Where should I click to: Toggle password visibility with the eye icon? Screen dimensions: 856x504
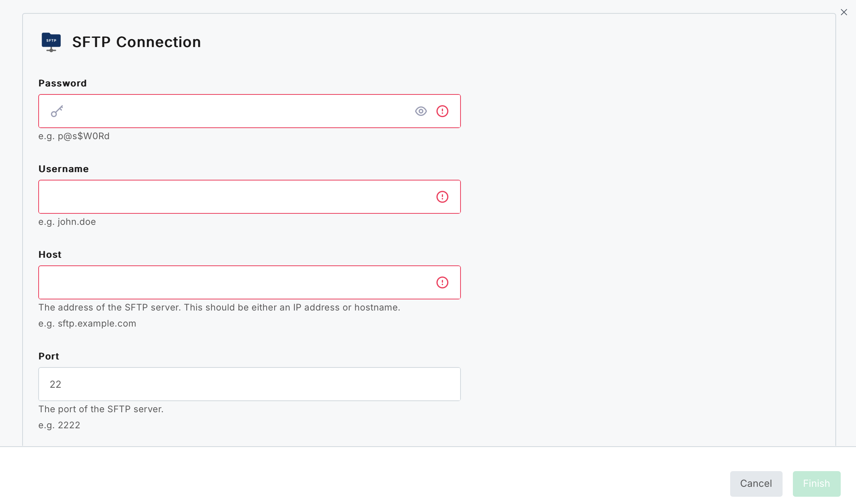pyautogui.click(x=421, y=111)
